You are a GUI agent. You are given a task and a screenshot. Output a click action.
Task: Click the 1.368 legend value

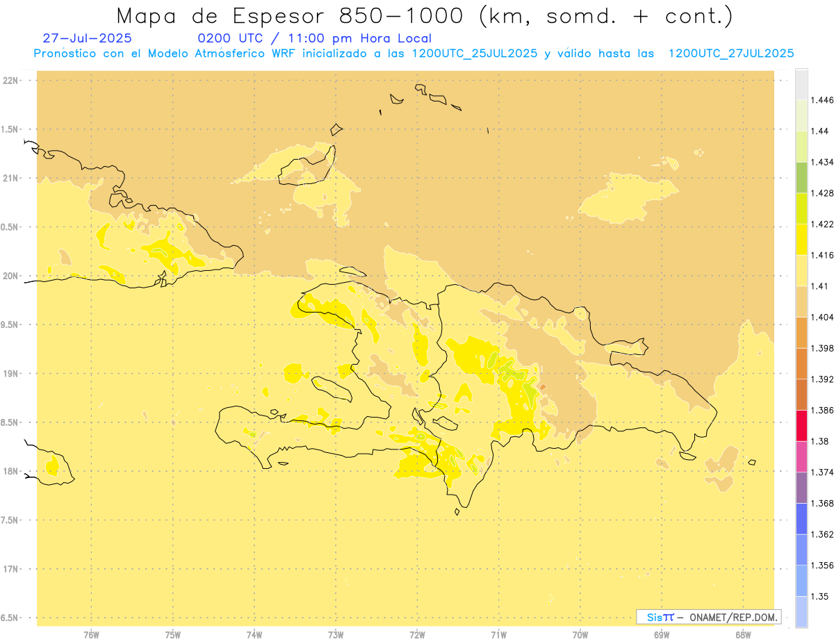[822, 504]
